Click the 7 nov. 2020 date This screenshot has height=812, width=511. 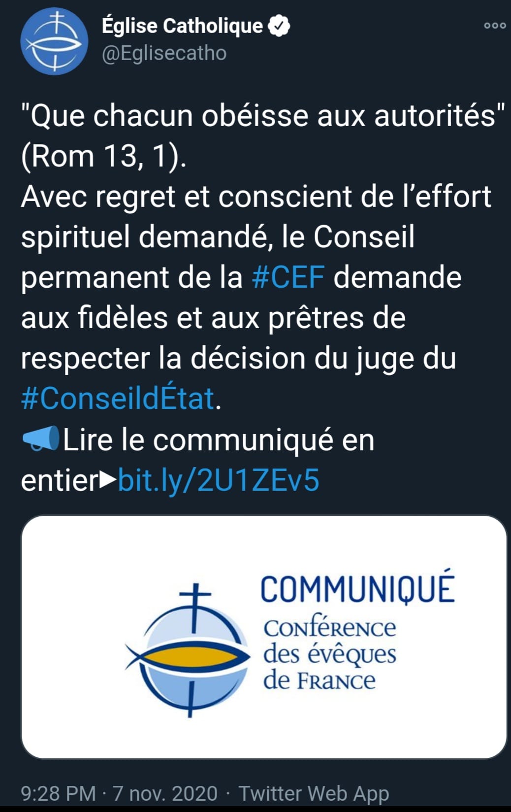165,793
